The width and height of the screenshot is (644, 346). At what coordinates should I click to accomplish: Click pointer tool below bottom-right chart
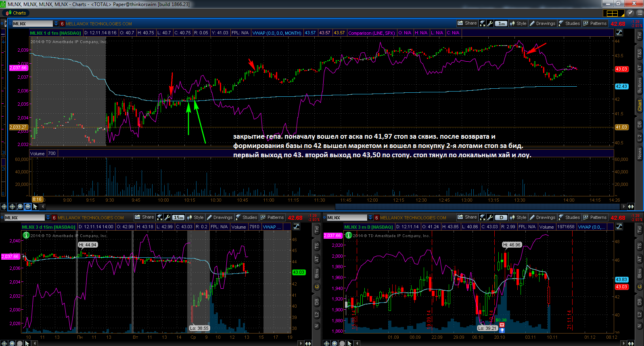(x=350, y=343)
